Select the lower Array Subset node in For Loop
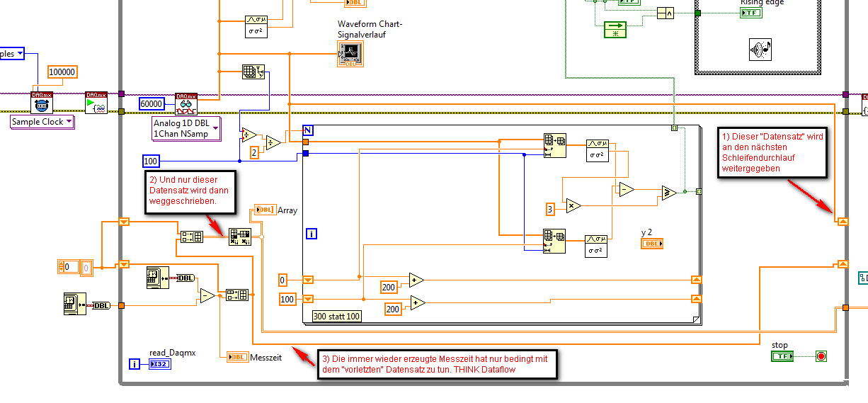This screenshot has width=868, height=403. coord(554,240)
